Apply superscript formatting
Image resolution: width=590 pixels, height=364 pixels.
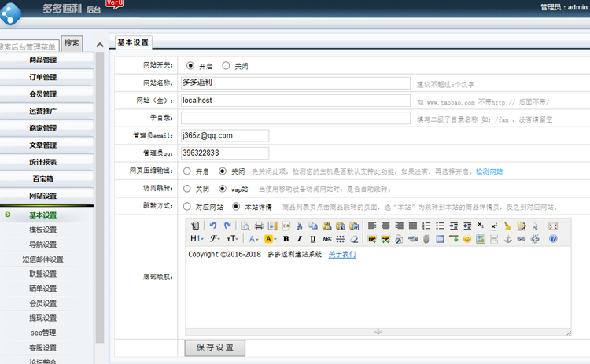click(494, 226)
